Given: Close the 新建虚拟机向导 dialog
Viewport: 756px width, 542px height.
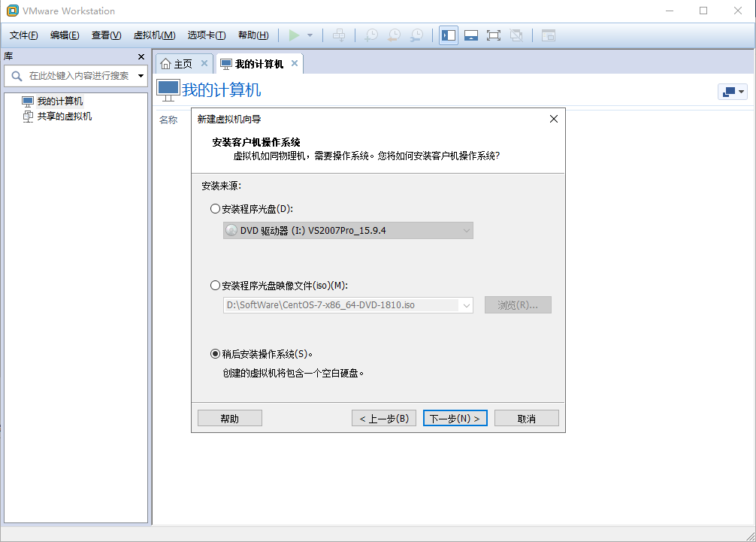Looking at the screenshot, I should pos(554,119).
